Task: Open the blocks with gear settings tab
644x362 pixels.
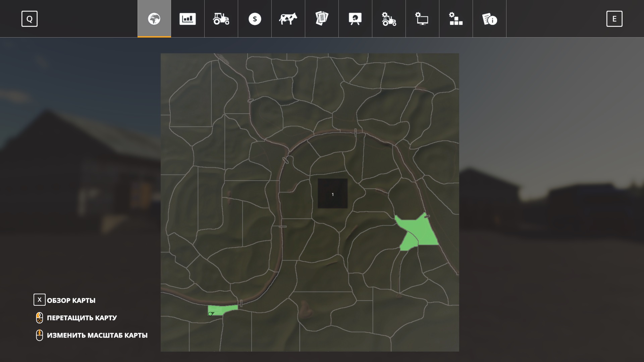Action: tap(456, 19)
